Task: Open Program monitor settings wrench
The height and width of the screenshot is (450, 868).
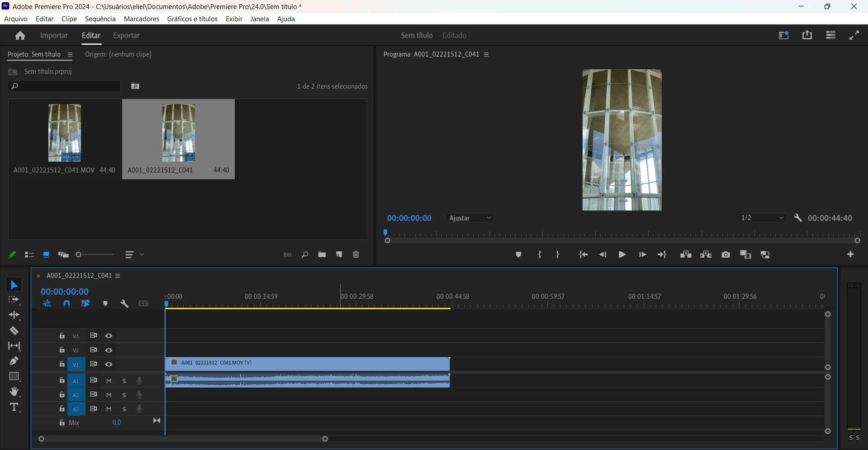Action: click(798, 218)
